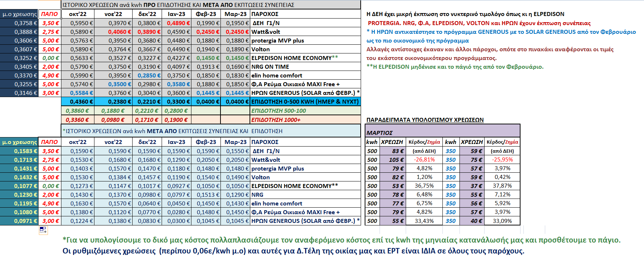Screen dimensions: 644x264
Task: Click the green subsidy value 0,3860 €
Action: [x=78, y=111]
